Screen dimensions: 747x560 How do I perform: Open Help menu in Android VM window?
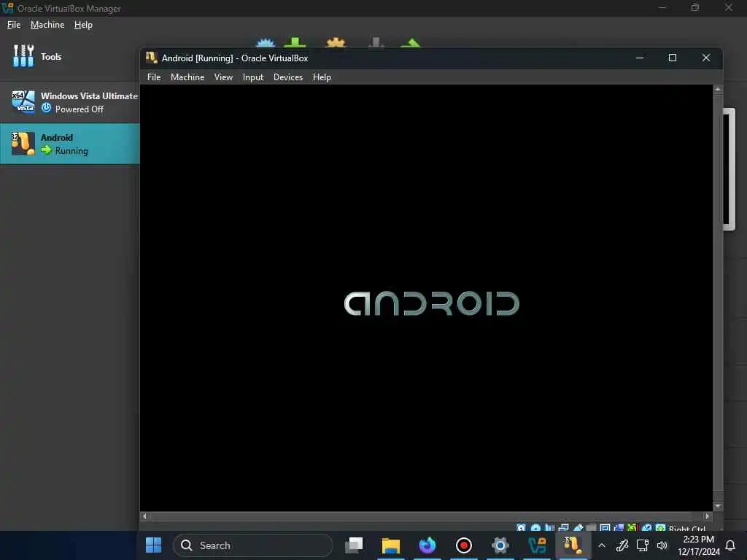coord(322,77)
